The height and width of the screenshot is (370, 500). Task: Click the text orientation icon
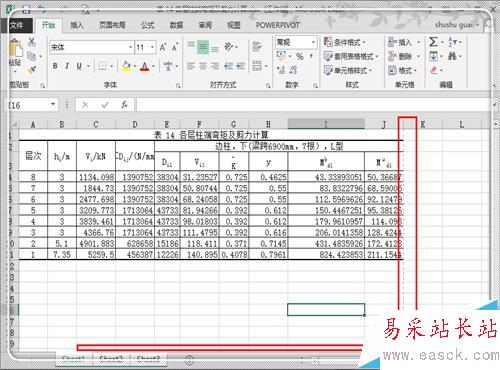pos(229,47)
